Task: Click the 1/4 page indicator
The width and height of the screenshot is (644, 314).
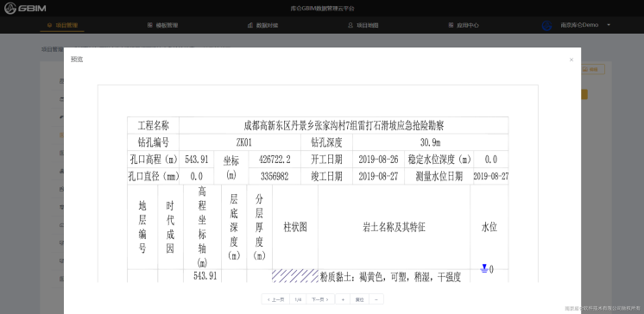Action: click(x=298, y=299)
